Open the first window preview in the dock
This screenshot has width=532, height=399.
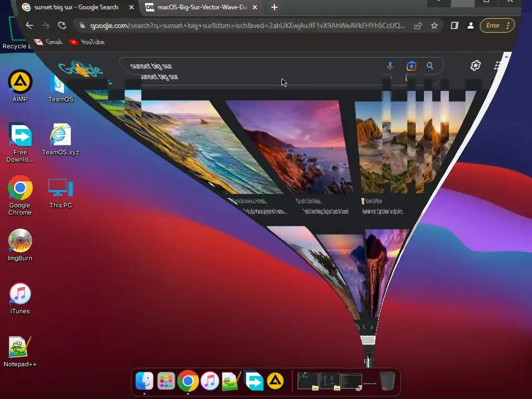click(308, 381)
